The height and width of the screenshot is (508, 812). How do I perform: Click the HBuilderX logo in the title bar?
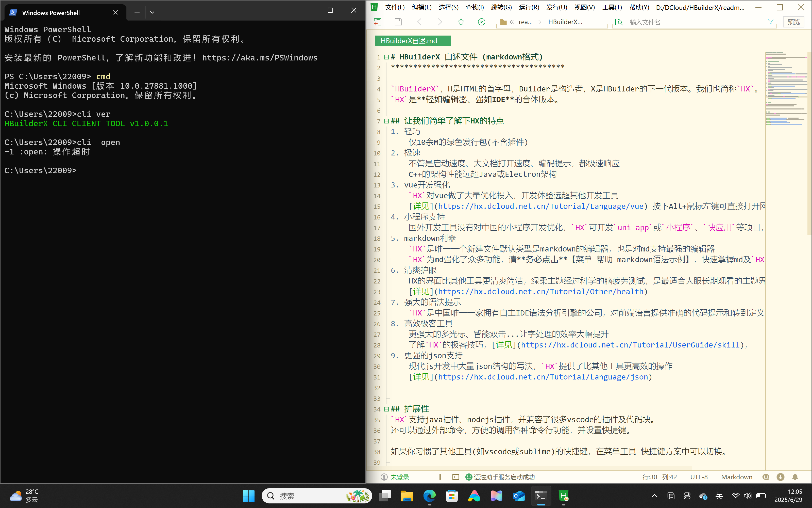coord(374,7)
